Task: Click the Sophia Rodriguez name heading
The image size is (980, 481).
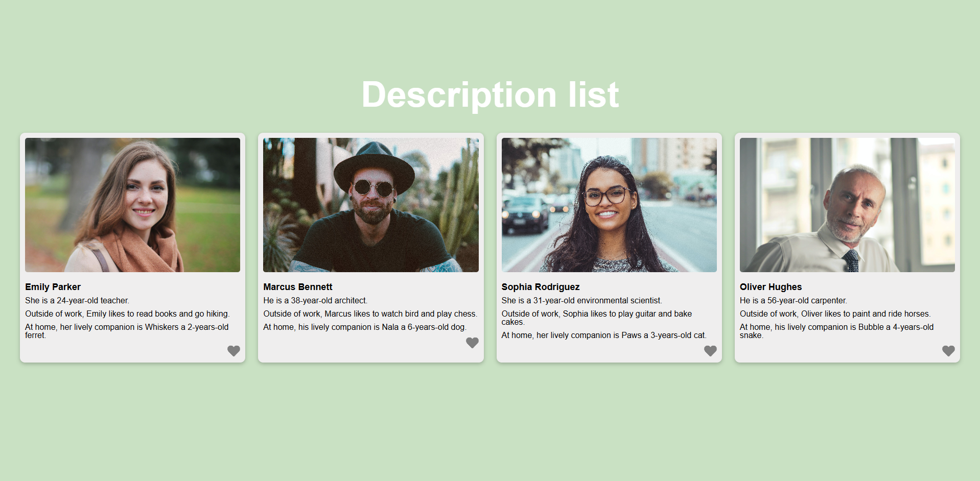Action: (x=541, y=287)
